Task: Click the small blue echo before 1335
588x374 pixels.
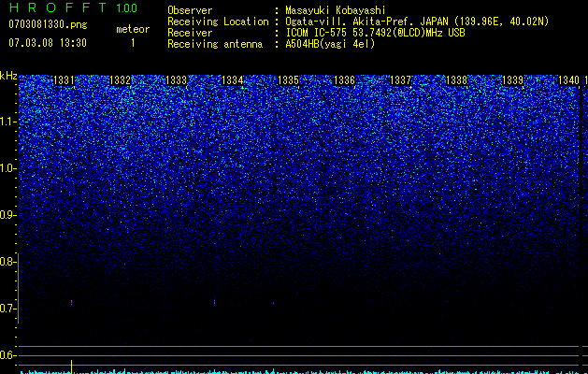Action: pyautogui.click(x=273, y=303)
